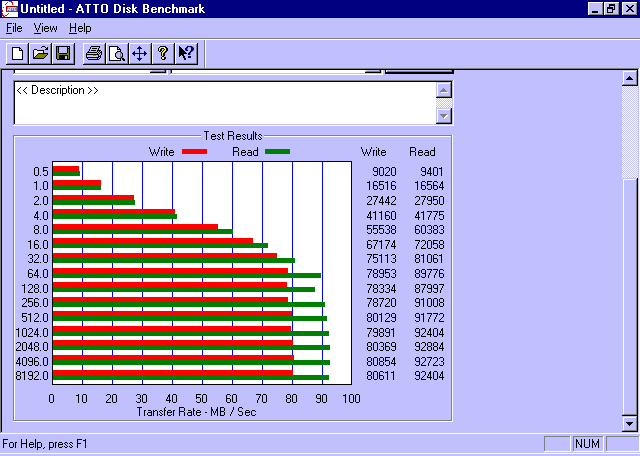Click the main window scroll up arrow

click(630, 77)
